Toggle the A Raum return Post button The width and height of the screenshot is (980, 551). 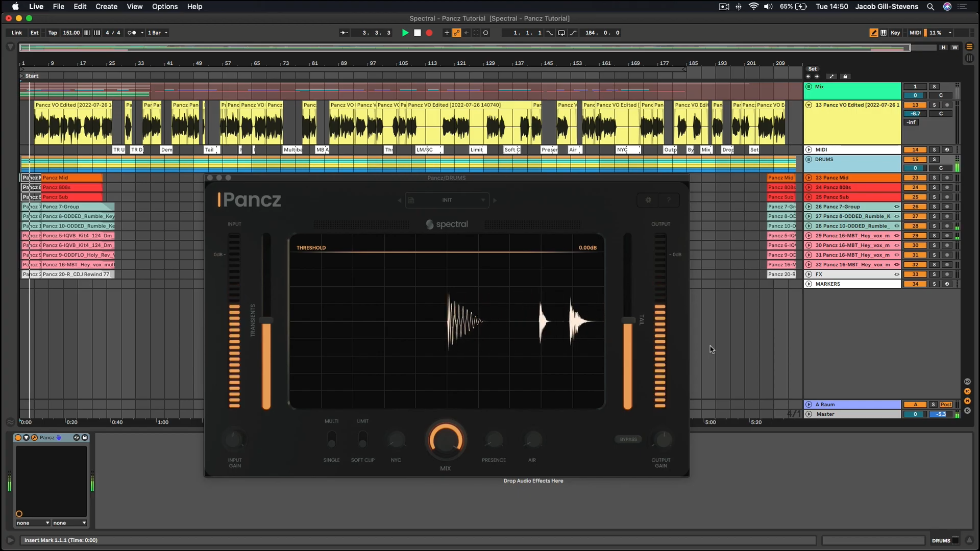946,405
